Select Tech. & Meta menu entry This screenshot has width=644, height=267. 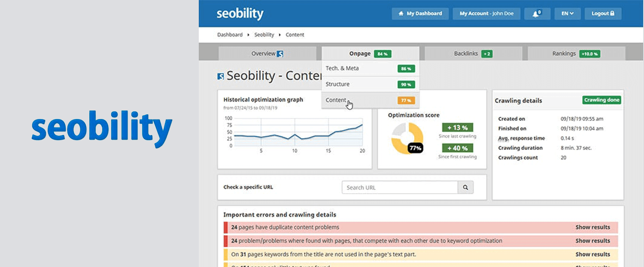[x=370, y=68]
